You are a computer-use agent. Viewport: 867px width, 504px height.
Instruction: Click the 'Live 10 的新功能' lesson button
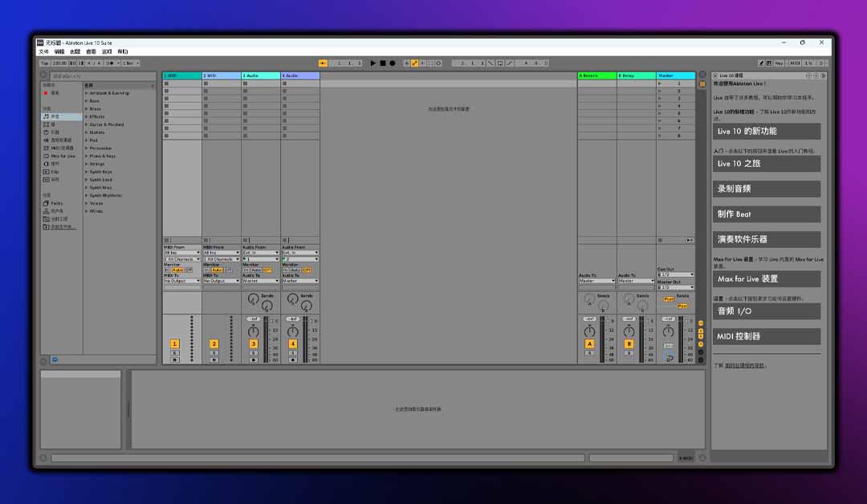pos(767,132)
